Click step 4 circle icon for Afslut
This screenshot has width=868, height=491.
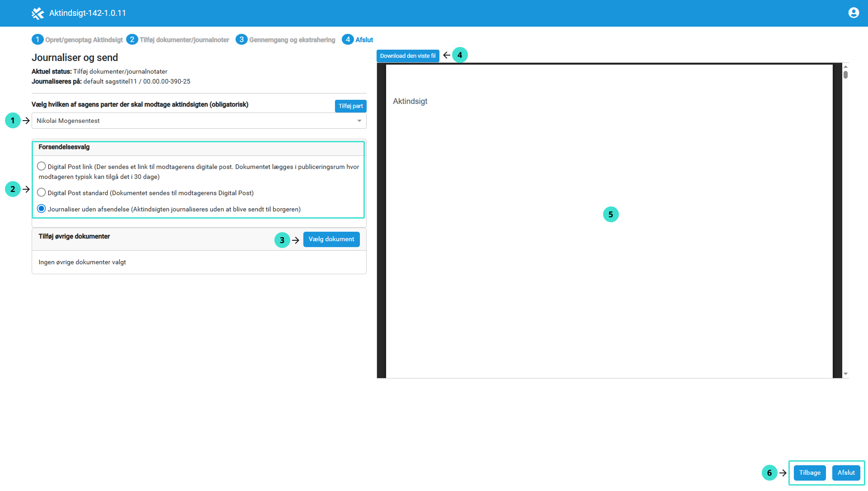[x=348, y=40]
